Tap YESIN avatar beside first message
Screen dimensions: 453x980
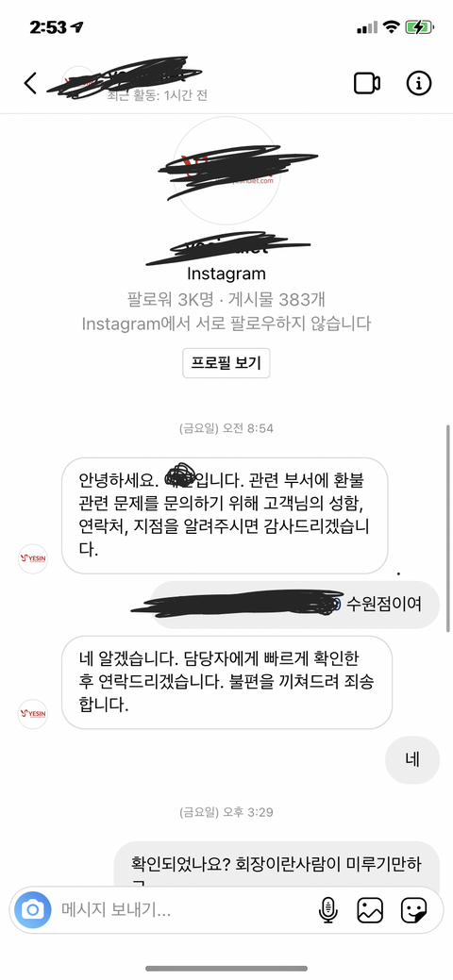click(x=32, y=558)
